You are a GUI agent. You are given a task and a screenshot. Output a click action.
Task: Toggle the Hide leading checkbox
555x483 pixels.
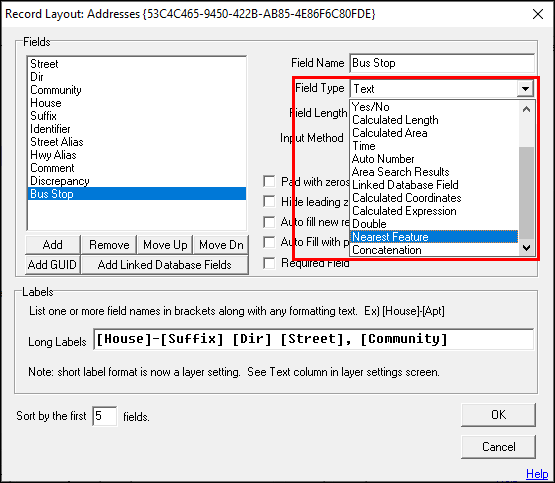coord(269,202)
